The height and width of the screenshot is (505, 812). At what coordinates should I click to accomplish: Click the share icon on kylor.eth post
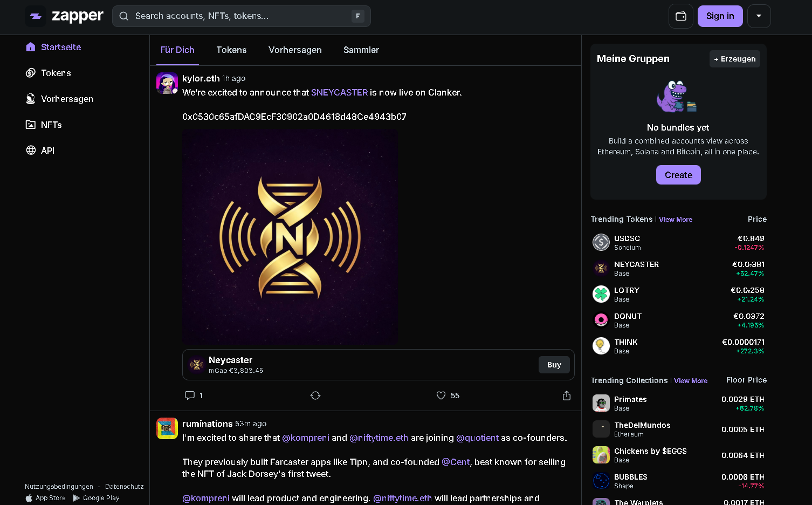point(567,395)
